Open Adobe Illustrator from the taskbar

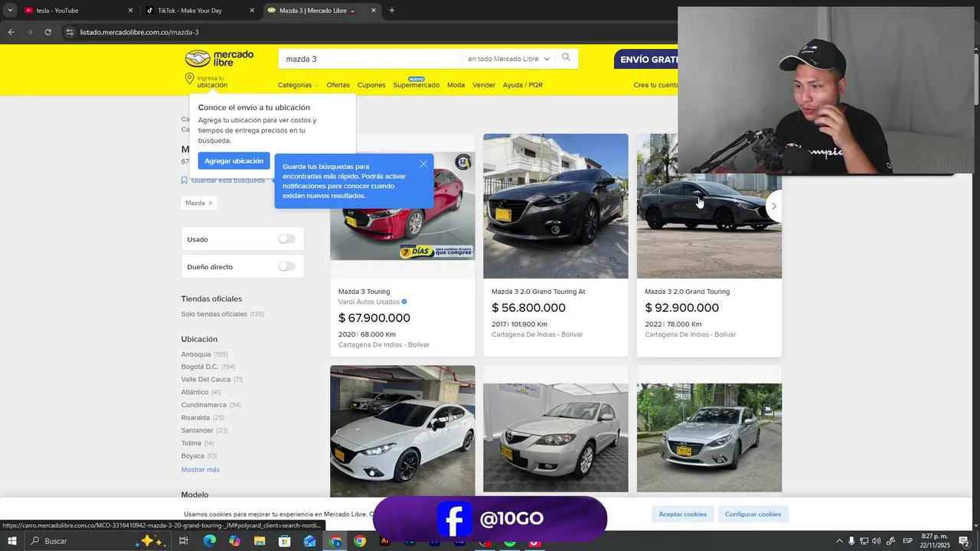pyautogui.click(x=384, y=541)
